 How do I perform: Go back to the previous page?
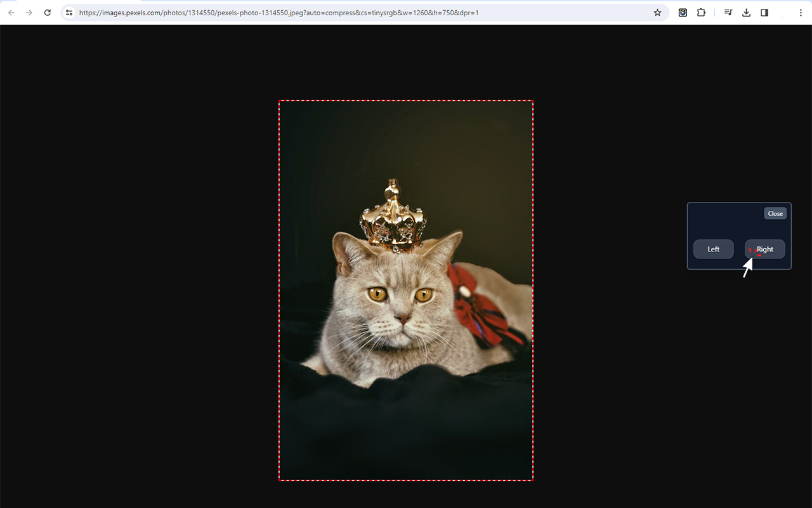11,13
